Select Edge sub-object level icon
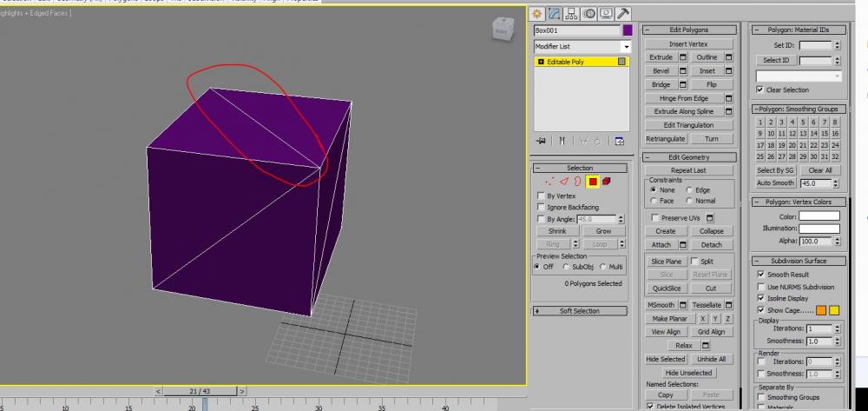 click(562, 182)
